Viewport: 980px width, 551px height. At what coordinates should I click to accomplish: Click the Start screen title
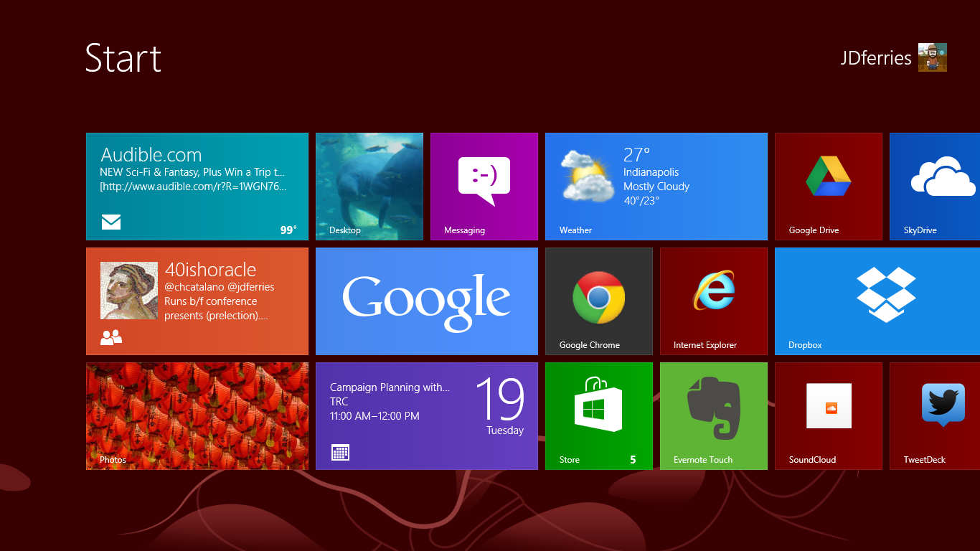pyautogui.click(x=123, y=57)
